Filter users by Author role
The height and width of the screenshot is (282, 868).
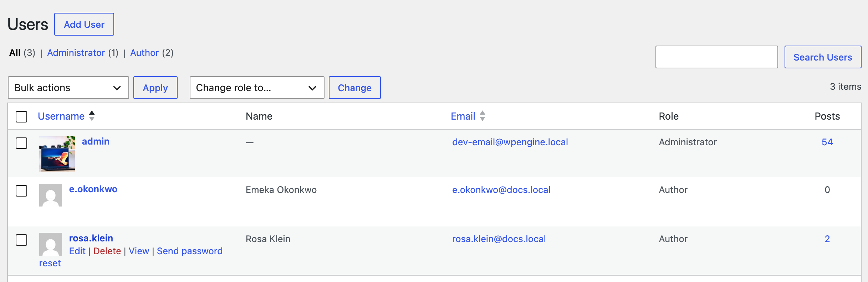(x=144, y=53)
